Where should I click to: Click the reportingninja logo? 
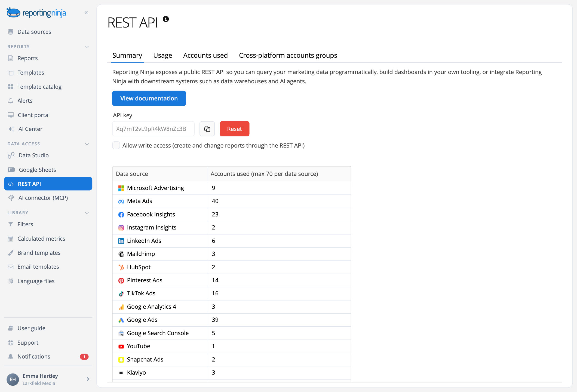pyautogui.click(x=36, y=13)
